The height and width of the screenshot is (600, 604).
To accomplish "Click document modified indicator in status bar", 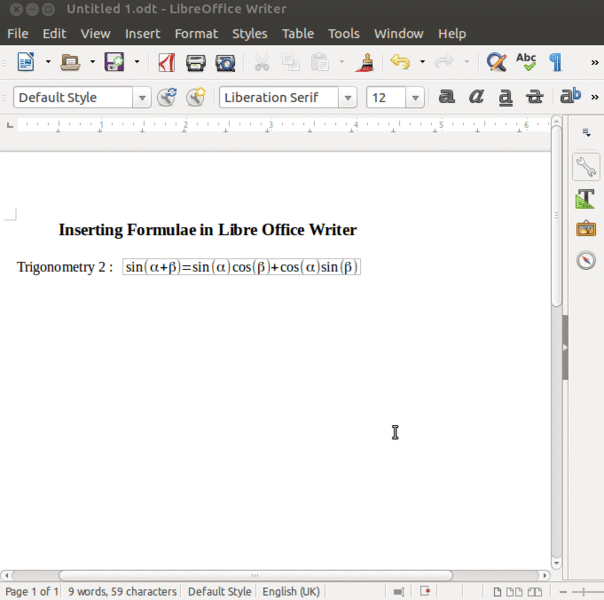I will coord(425,591).
